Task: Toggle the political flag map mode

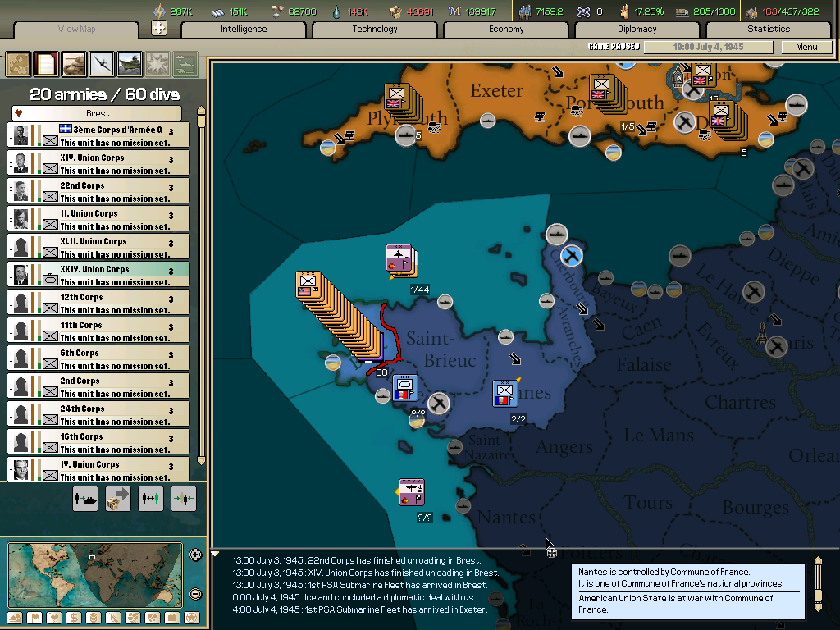Action: [35, 617]
